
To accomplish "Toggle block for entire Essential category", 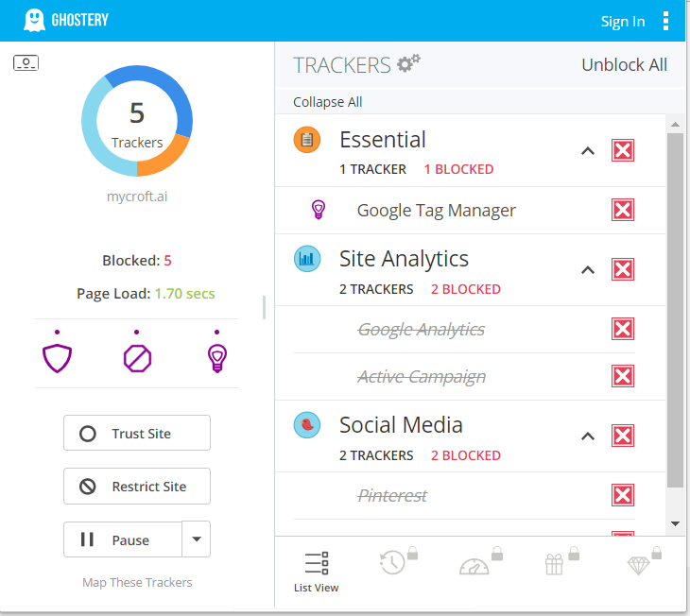I will [623, 150].
